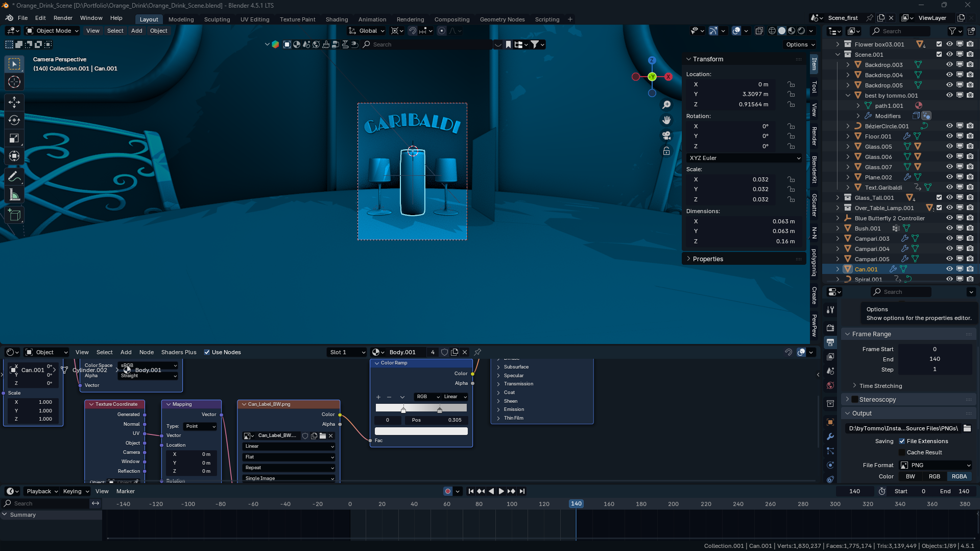Open Color Ramp Linear interpolation dropdown
980x551 pixels.
[455, 397]
